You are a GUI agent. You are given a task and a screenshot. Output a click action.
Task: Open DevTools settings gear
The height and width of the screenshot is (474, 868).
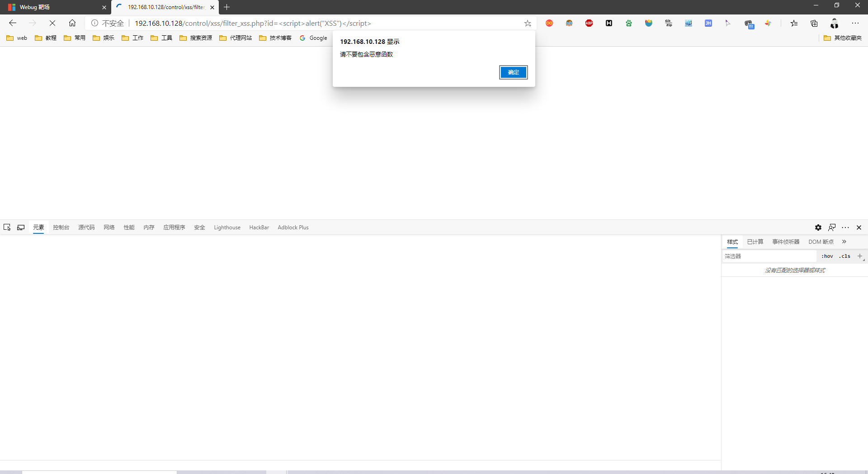[818, 228]
